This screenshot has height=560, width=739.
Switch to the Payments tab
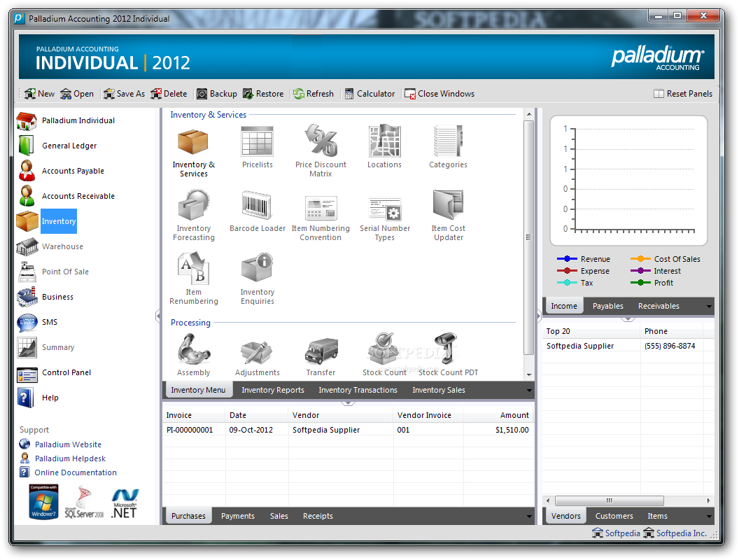pyautogui.click(x=237, y=516)
